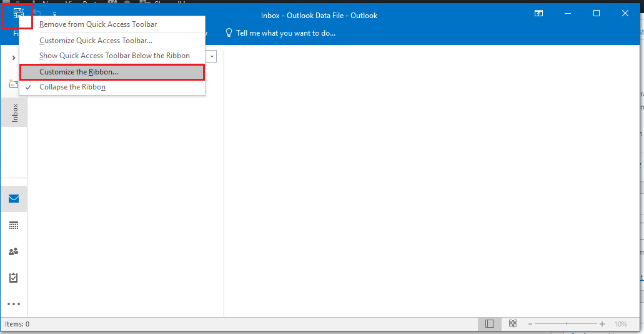The height and width of the screenshot is (334, 644).
Task: Open the dropdown arrow above the message list
Action: click(x=212, y=56)
